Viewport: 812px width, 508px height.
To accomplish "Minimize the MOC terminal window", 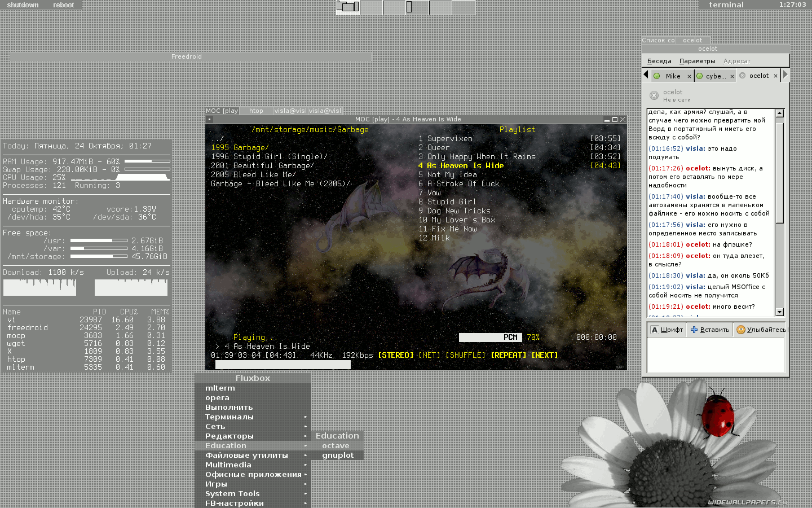I will pyautogui.click(x=607, y=120).
